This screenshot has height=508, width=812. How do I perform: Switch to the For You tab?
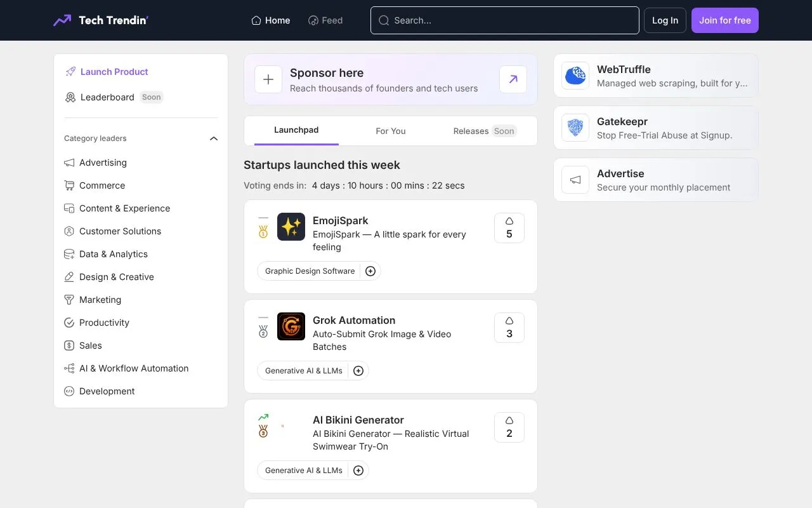coord(391,131)
